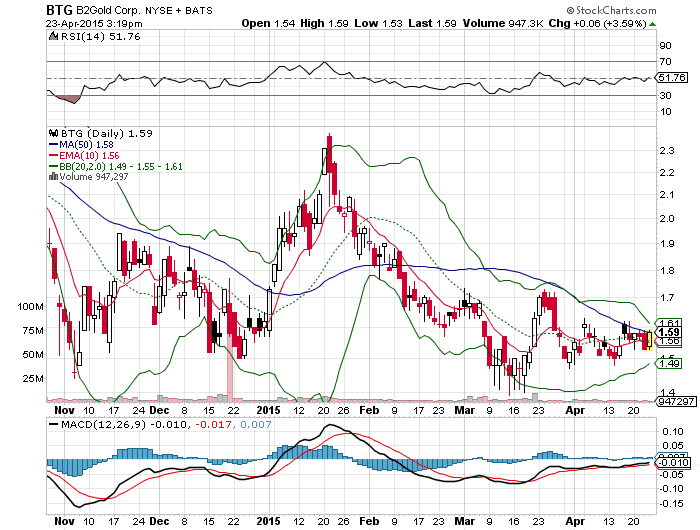Click the Volume bars icon in legend
Viewport: 700px width, 530px height.
tap(53, 176)
